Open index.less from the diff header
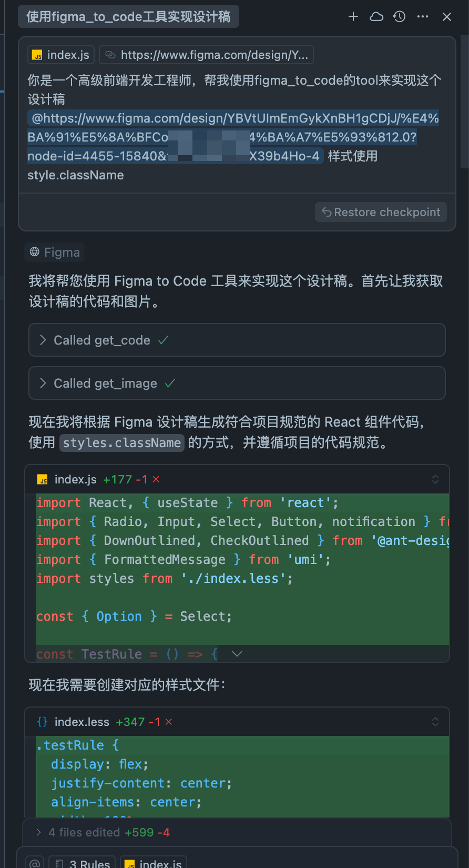The width and height of the screenshot is (469, 868). coord(82,722)
